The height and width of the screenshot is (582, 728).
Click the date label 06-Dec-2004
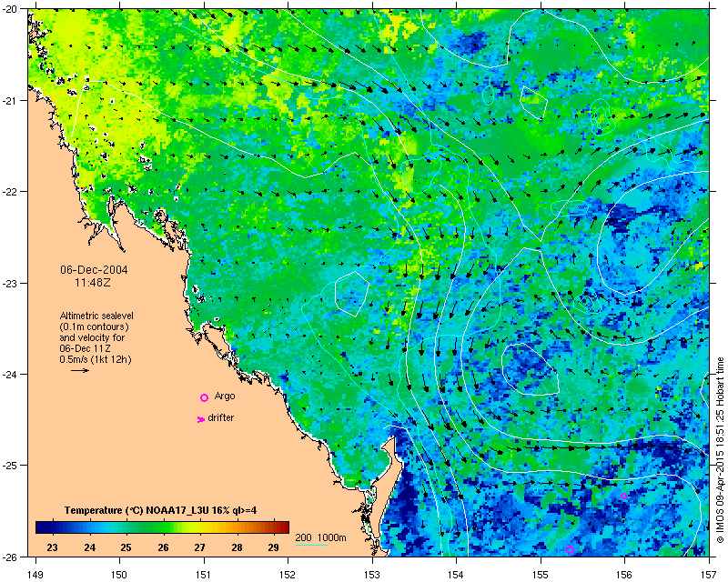pyautogui.click(x=95, y=270)
